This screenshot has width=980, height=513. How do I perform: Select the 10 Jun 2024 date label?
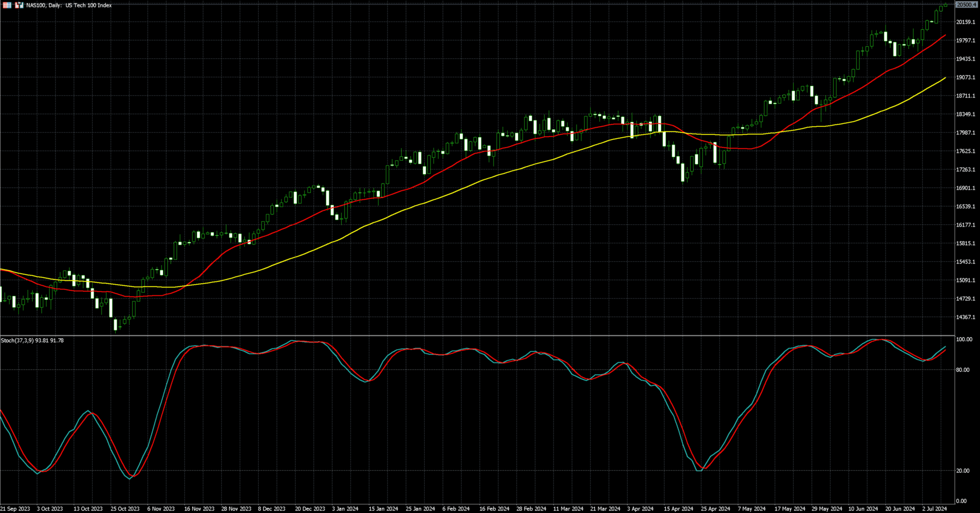pyautogui.click(x=863, y=509)
